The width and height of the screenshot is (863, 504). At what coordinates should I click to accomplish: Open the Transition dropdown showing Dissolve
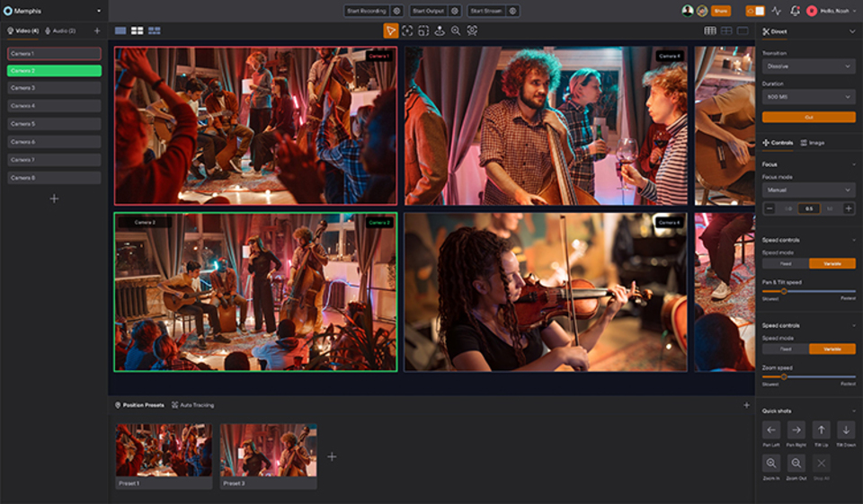[x=808, y=66]
